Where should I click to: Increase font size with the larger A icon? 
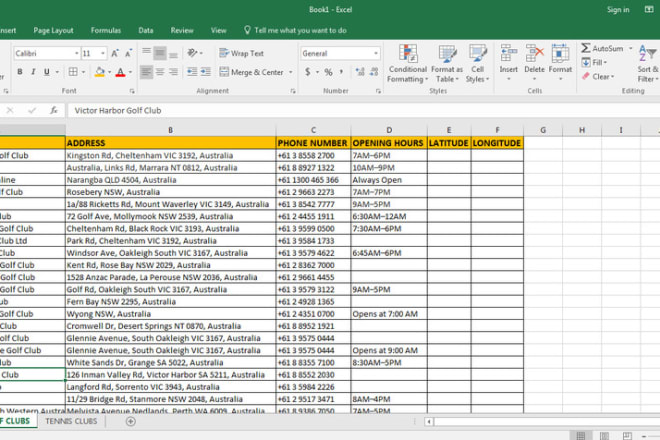pyautogui.click(x=114, y=53)
